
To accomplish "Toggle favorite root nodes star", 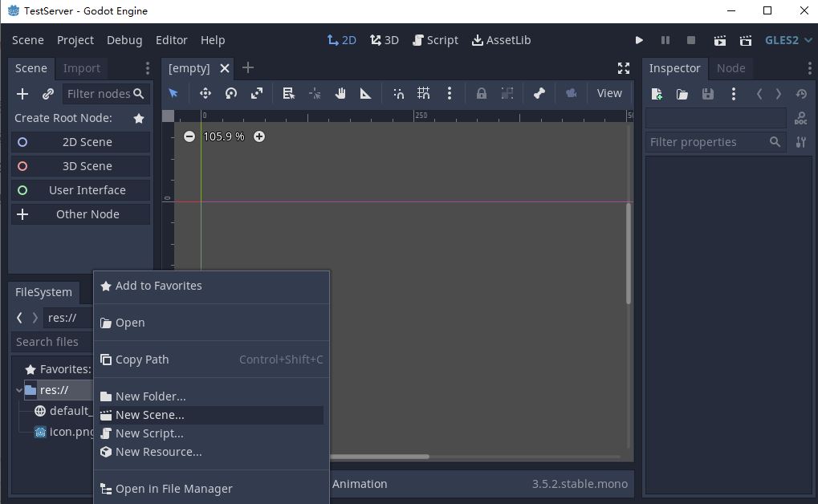I will 139,119.
